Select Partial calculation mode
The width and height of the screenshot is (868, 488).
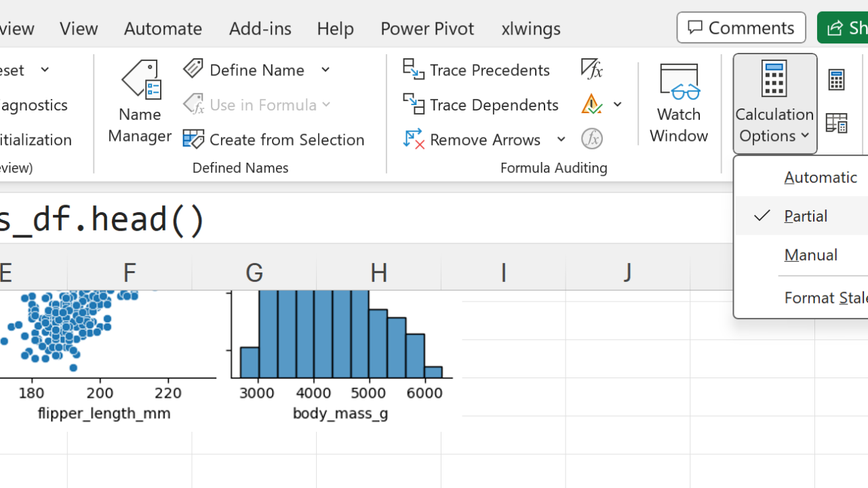(x=806, y=216)
